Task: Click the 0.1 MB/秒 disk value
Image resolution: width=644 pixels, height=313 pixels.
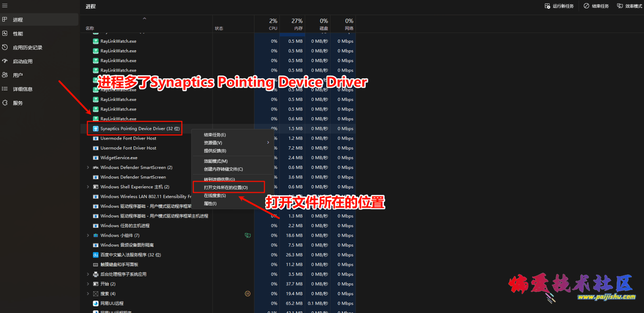Action: pos(318,304)
